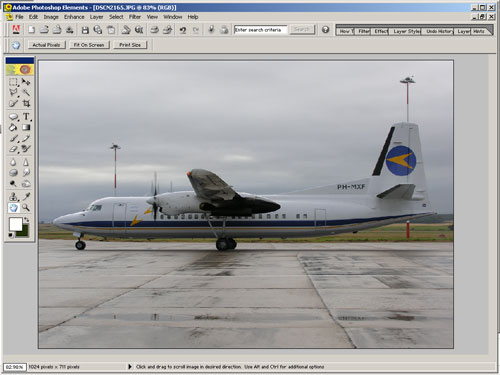Select the Clone Stamp tool
The height and width of the screenshot is (375, 500).
(13, 197)
